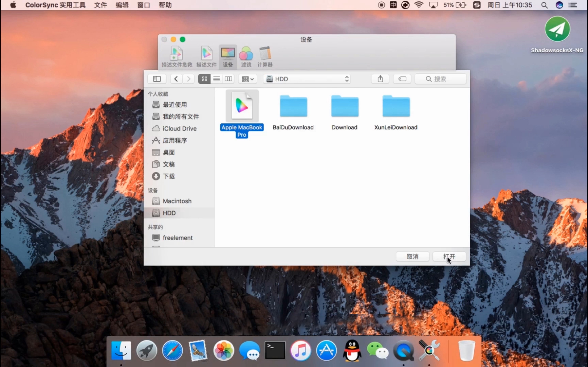This screenshot has height=367, width=588.
Task: Click the 打开 button
Action: click(449, 257)
